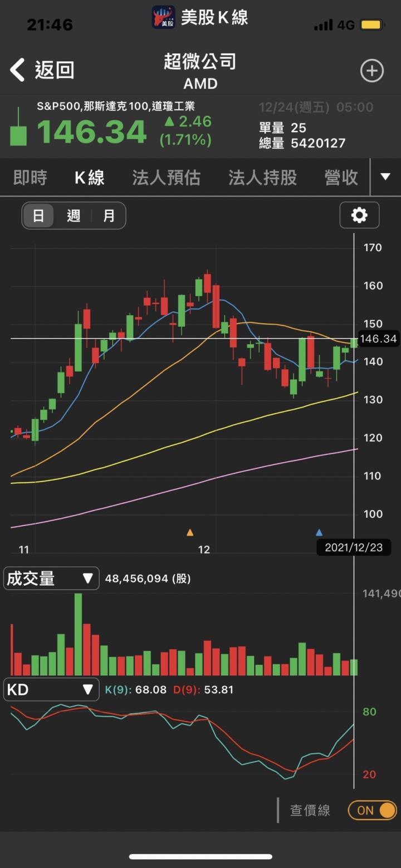401x868 pixels.
Task: Select the 月 monthly period
Action: (109, 215)
